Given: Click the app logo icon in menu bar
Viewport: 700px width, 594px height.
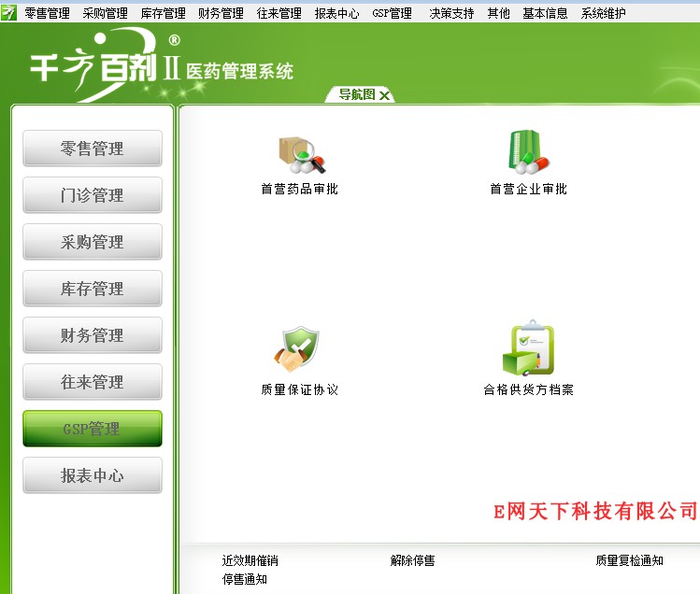Looking at the screenshot, I should click(x=8, y=12).
